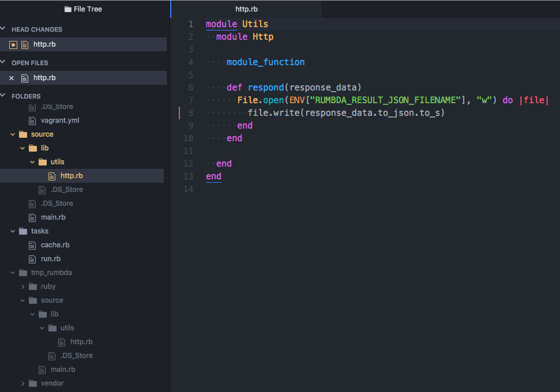Click the File Tree panel header icon

[68, 9]
